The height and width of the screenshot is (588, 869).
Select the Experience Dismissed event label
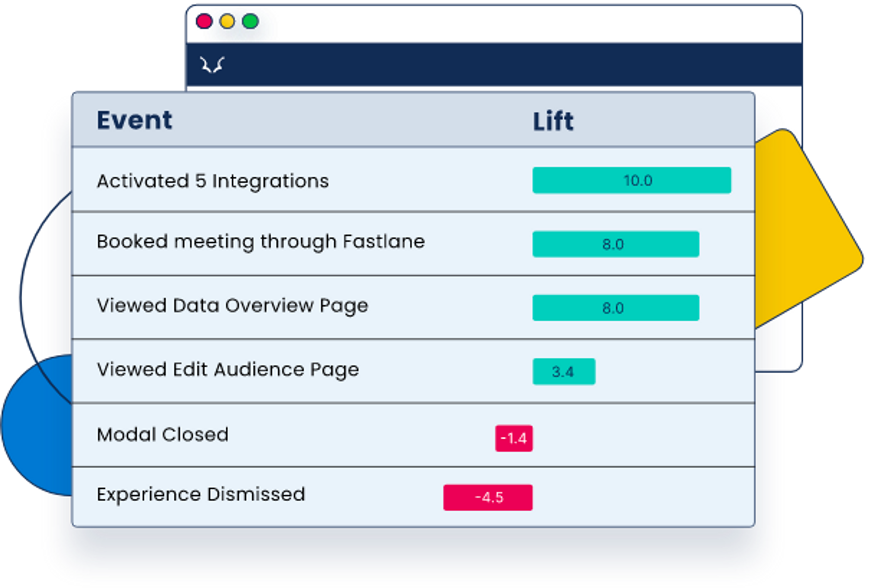pos(201,494)
